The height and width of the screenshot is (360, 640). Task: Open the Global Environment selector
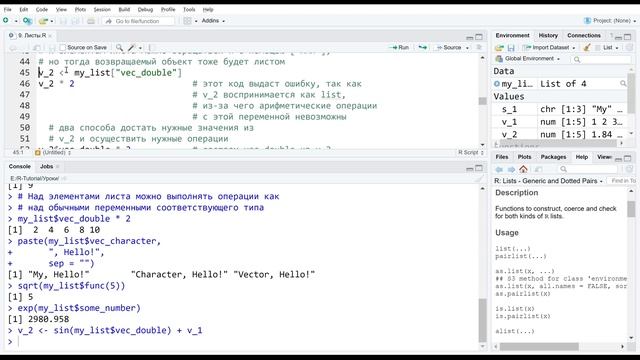point(528,59)
